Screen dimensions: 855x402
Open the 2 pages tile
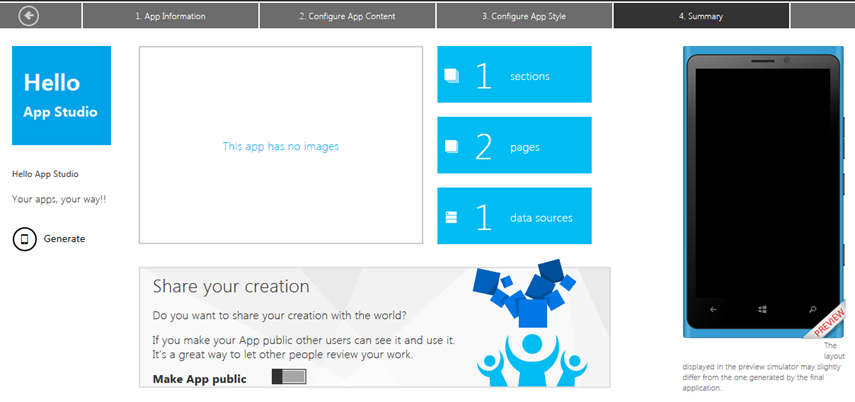514,145
